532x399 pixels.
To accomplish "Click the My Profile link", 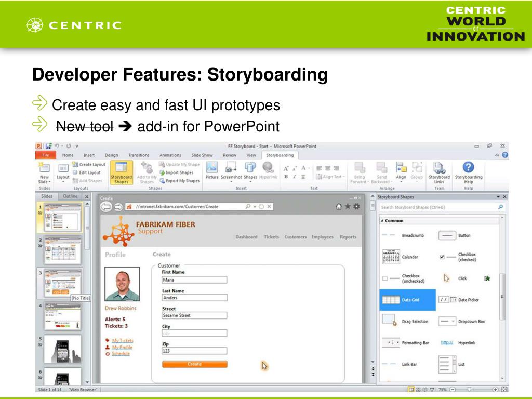I will (122, 347).
